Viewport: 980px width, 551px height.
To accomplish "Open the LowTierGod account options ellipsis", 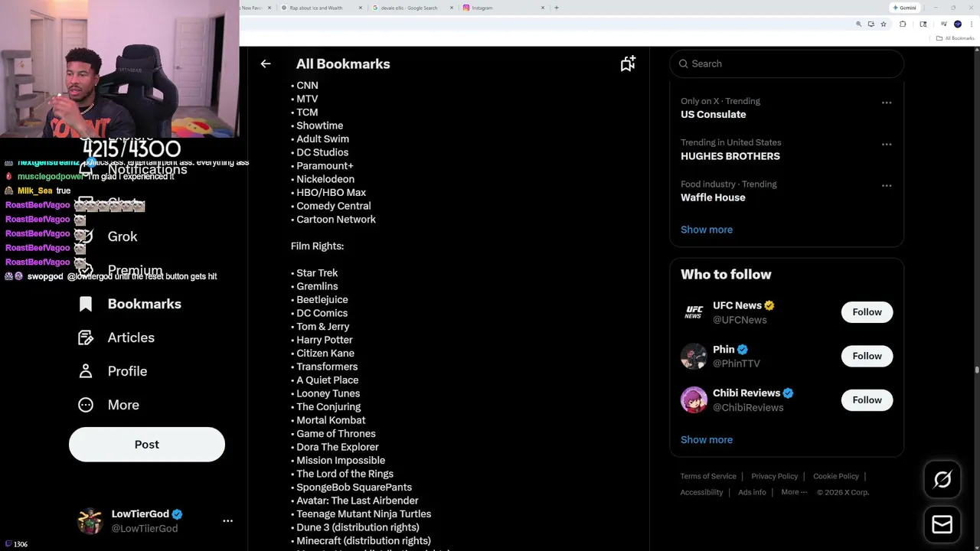I will coord(227,520).
